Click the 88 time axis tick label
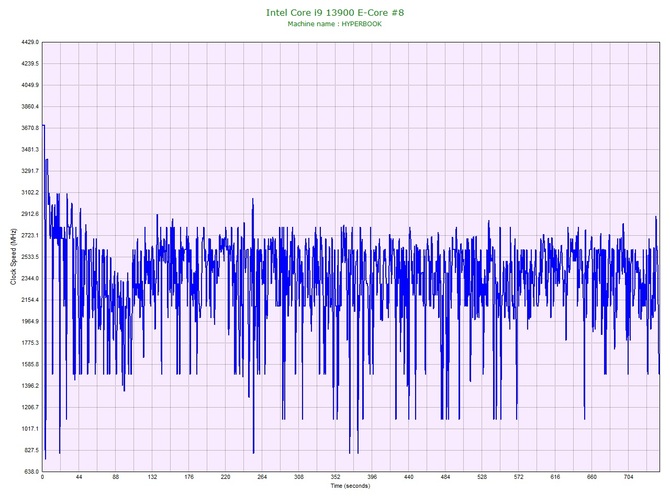The height and width of the screenshot is (503, 670). [x=116, y=477]
